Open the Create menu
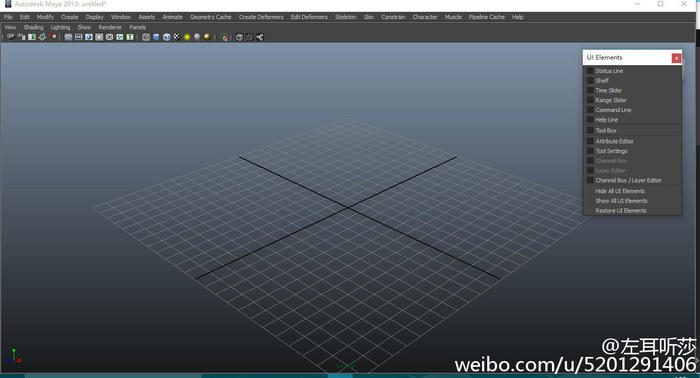 tap(70, 17)
